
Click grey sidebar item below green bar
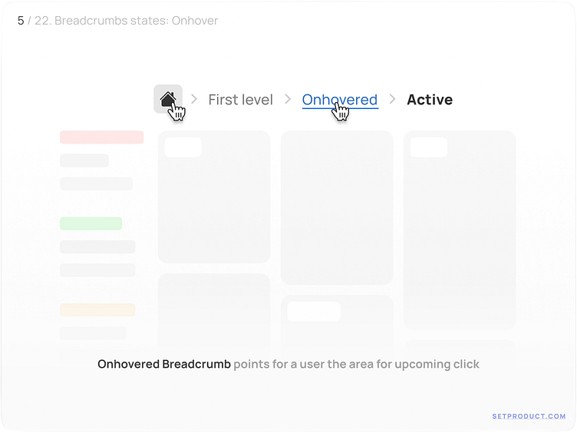[98, 247]
